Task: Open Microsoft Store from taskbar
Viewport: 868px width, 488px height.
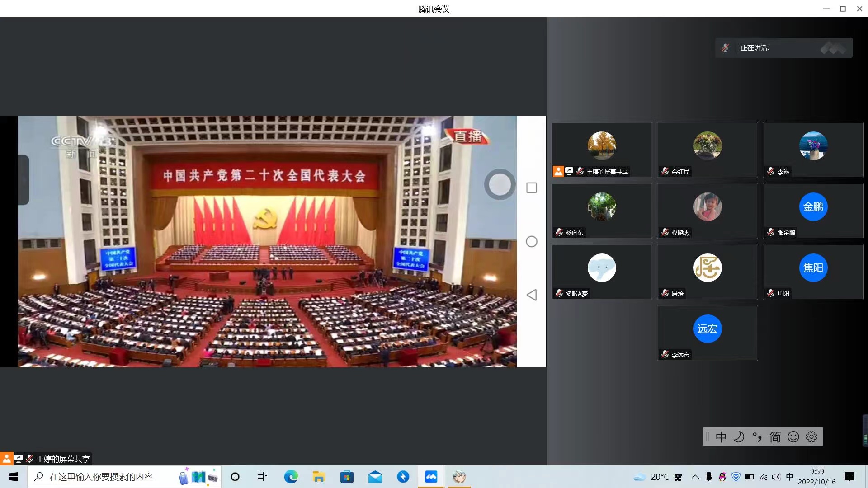Action: pyautogui.click(x=347, y=477)
